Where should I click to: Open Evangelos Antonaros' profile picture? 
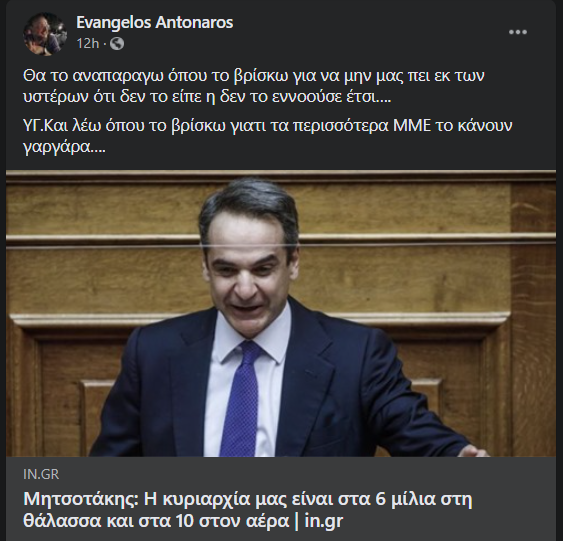(x=45, y=34)
